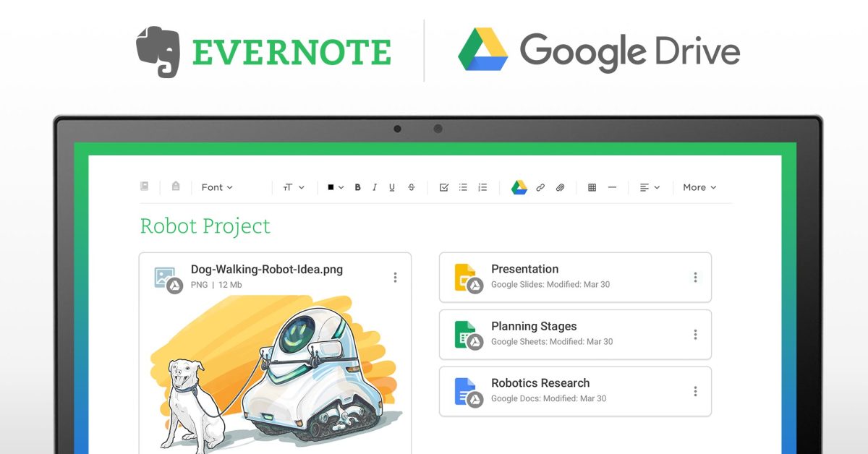Image resolution: width=868 pixels, height=454 pixels.
Task: Open options menu for Presentation file
Action: (x=695, y=277)
